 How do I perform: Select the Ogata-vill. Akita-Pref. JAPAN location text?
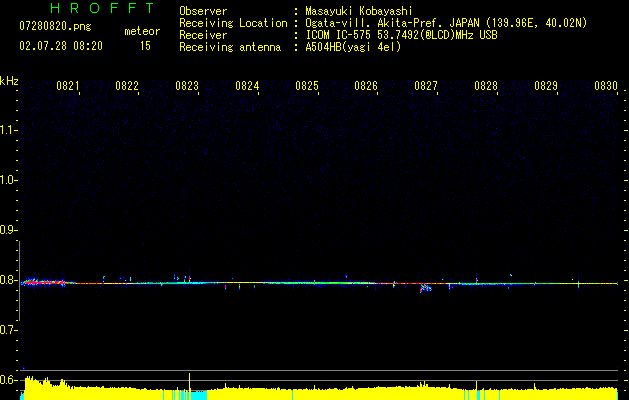click(x=446, y=23)
